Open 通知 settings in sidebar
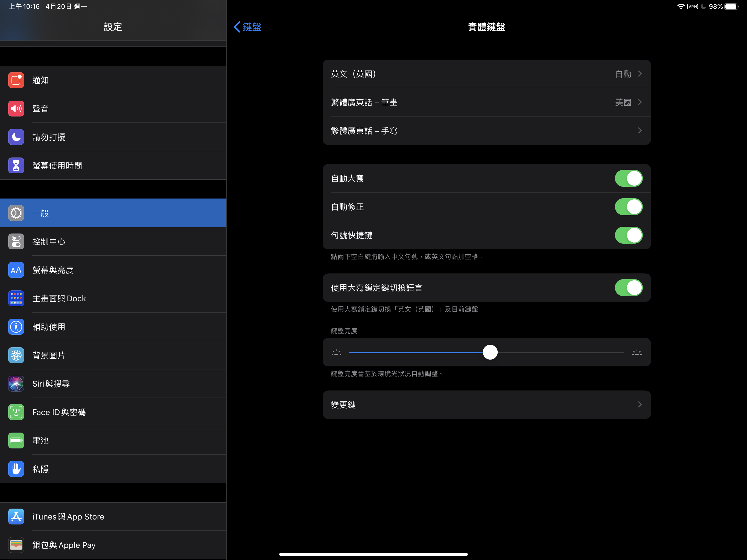The width and height of the screenshot is (747, 560). pyautogui.click(x=113, y=80)
